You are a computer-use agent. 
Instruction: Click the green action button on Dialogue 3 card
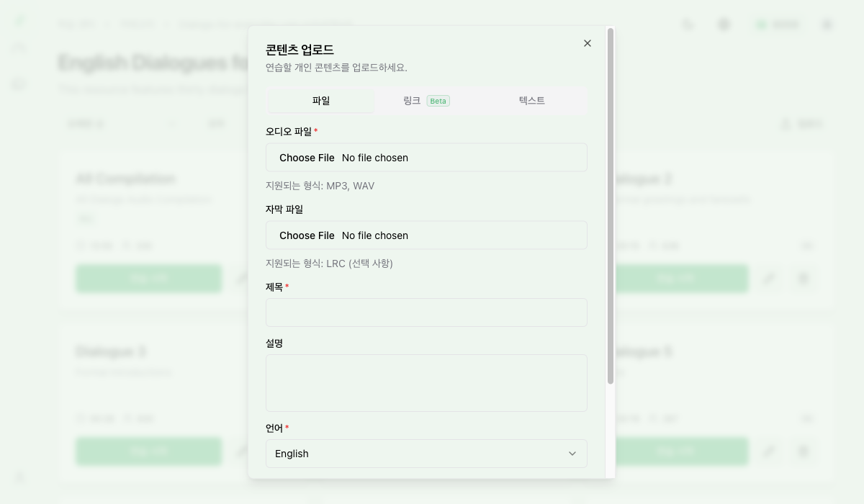148,451
